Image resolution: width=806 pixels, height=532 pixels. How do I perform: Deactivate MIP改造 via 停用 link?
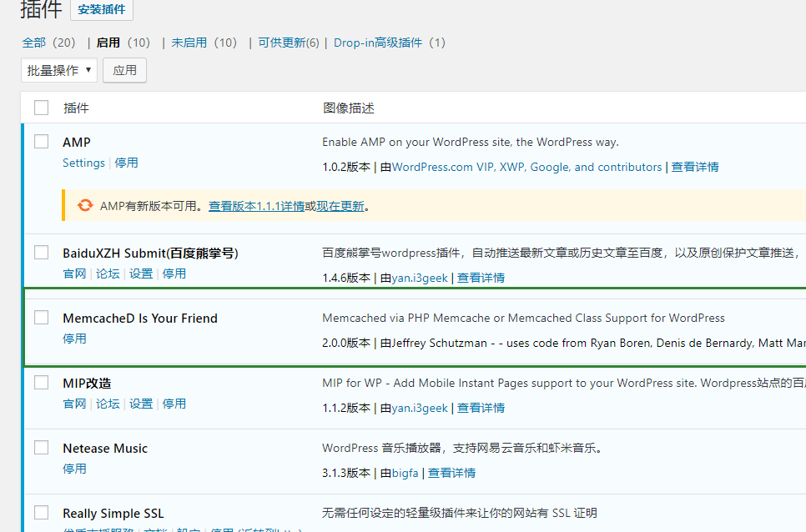pyautogui.click(x=174, y=404)
